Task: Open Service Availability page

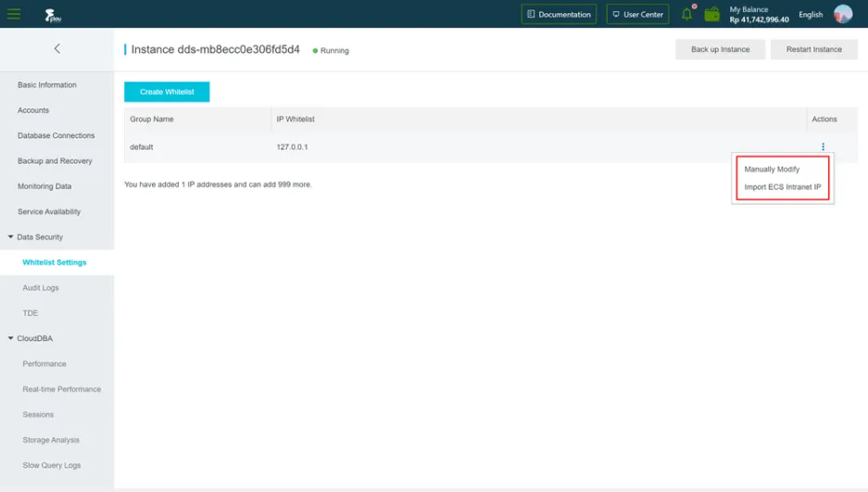Action: click(x=49, y=211)
